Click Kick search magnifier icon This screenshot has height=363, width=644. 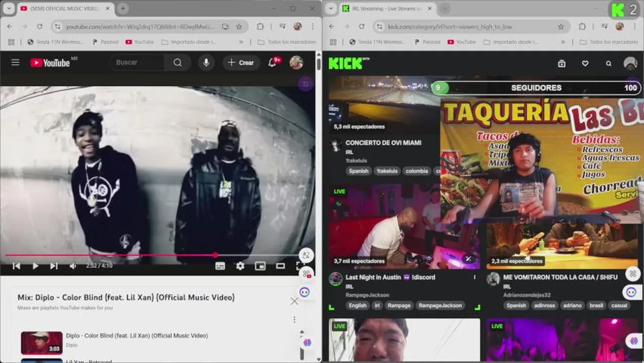pos(609,64)
